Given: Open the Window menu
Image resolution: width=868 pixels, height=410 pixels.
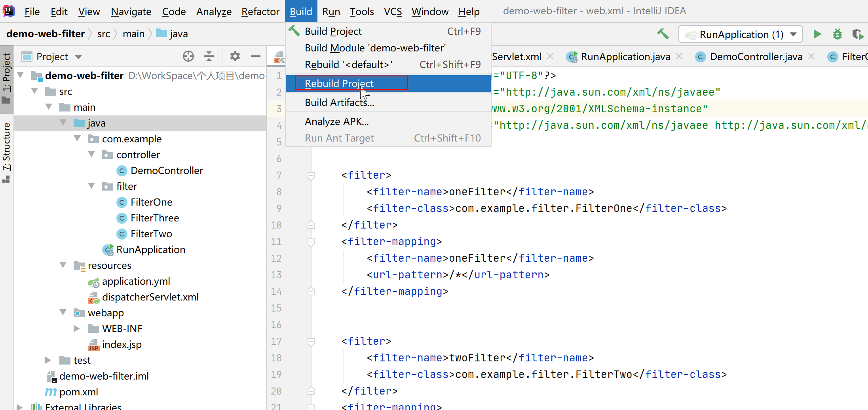Looking at the screenshot, I should [430, 11].
